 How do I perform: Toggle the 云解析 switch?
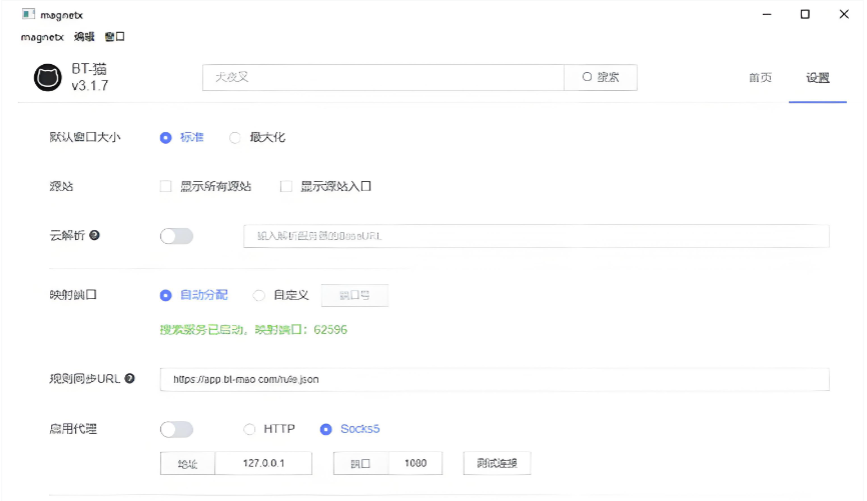(176, 236)
